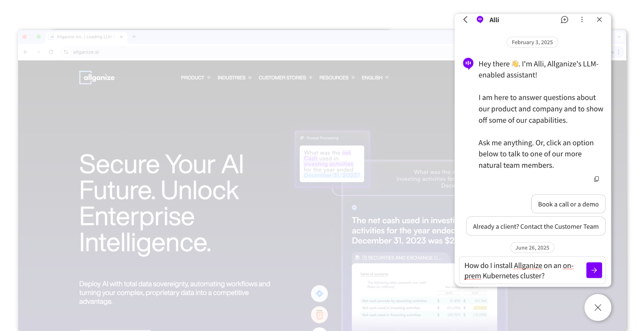The width and height of the screenshot is (644, 331).
Task: Go back using the chat arrow
Action: 465,20
